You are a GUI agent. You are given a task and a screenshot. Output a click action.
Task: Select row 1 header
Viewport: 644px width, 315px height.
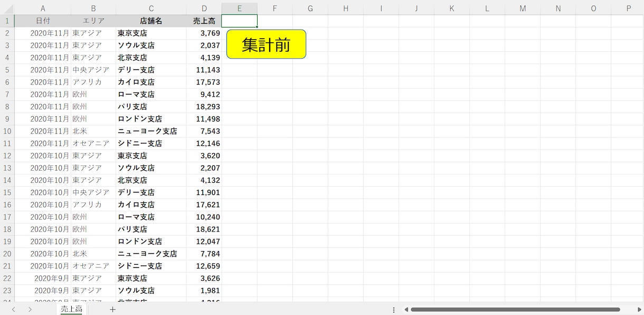[7, 21]
